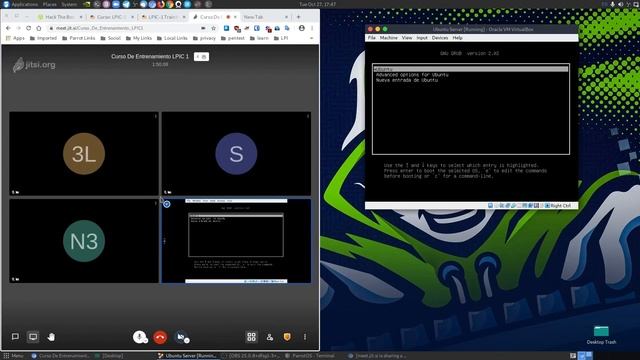640x360 pixels.
Task: Go back in the browser
Action: click(x=8, y=28)
